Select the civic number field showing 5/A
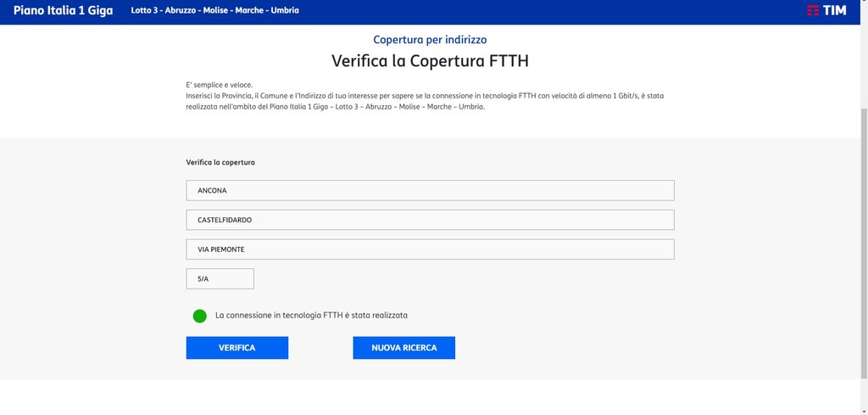The width and height of the screenshot is (868, 415). (x=220, y=279)
